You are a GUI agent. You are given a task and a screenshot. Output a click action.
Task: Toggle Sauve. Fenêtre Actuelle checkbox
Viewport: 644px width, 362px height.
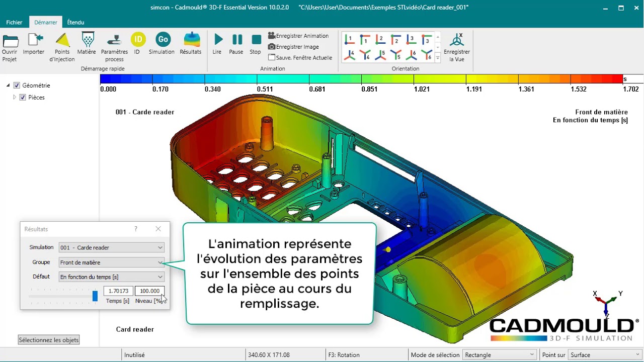pos(272,58)
